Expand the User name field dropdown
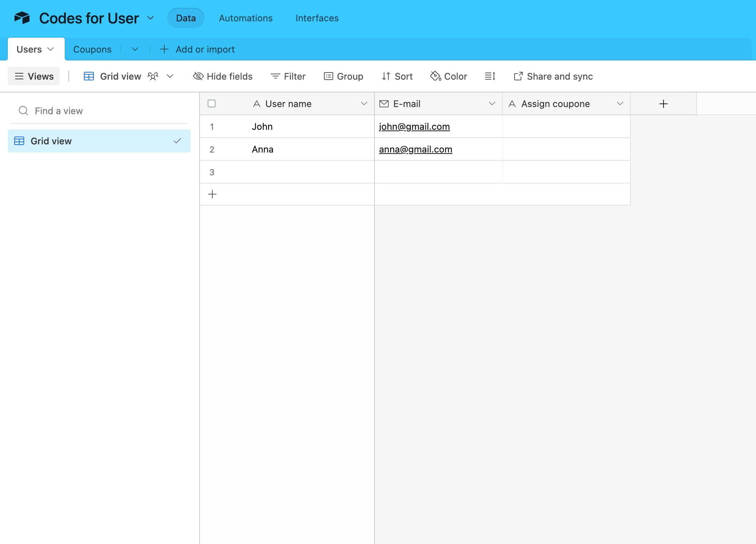 point(364,103)
